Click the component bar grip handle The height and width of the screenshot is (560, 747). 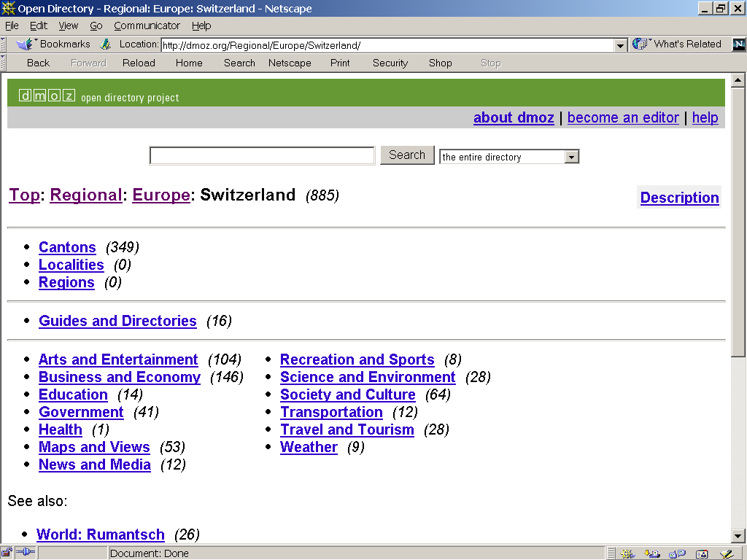coord(612,553)
